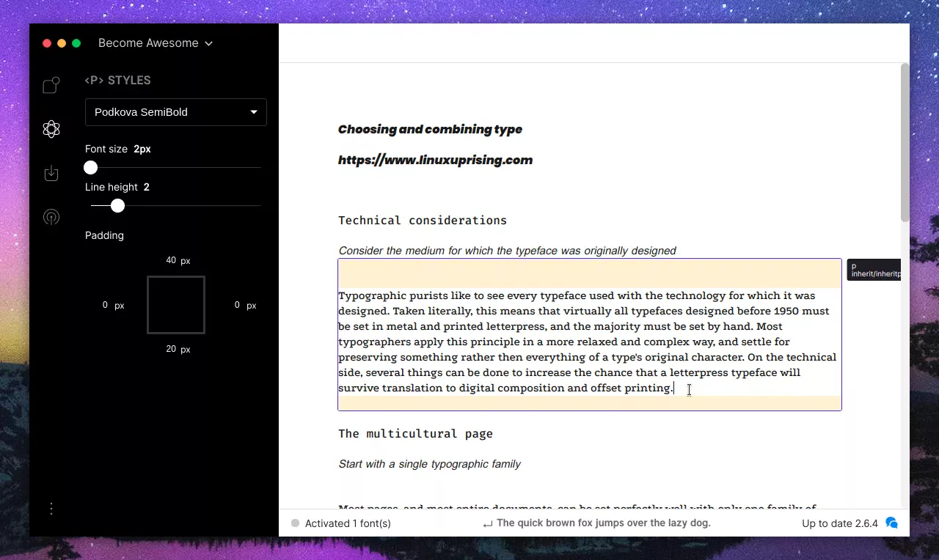This screenshot has height=560, width=939.
Task: Open the Podkova SemiBold font dropdown
Action: (x=176, y=112)
